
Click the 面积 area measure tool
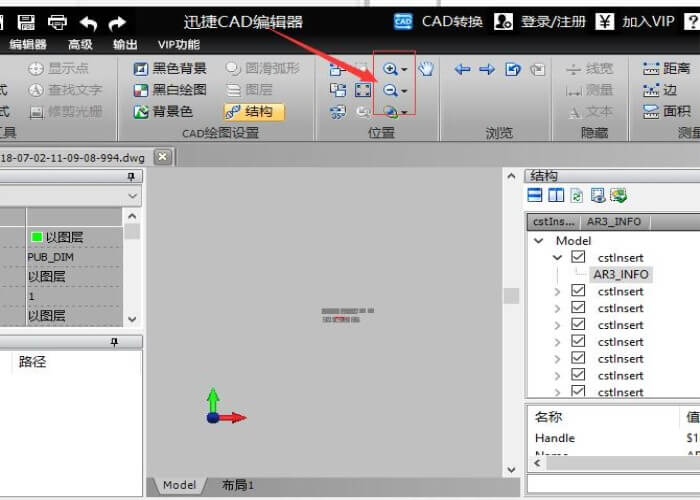tap(667, 111)
